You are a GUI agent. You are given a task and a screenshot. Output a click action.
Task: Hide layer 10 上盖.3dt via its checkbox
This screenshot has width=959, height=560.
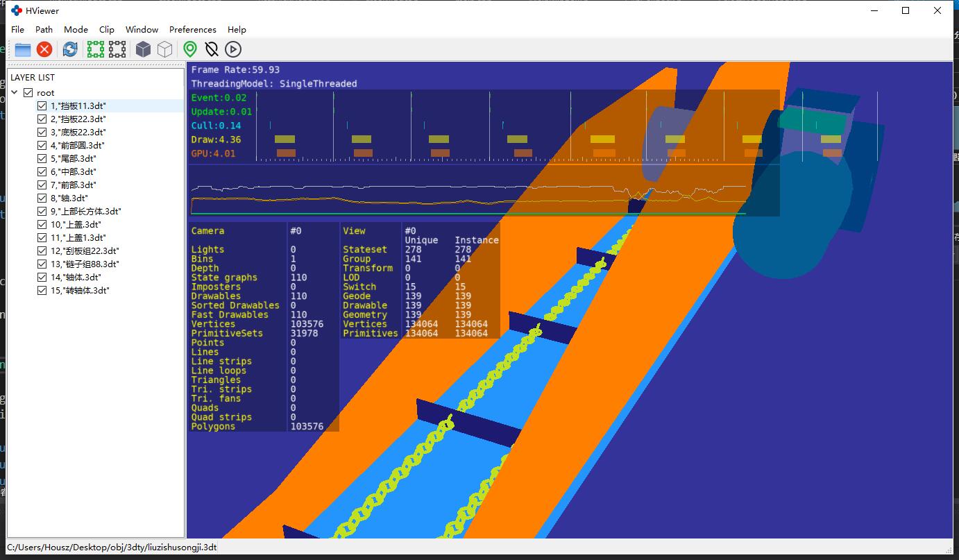click(x=42, y=224)
